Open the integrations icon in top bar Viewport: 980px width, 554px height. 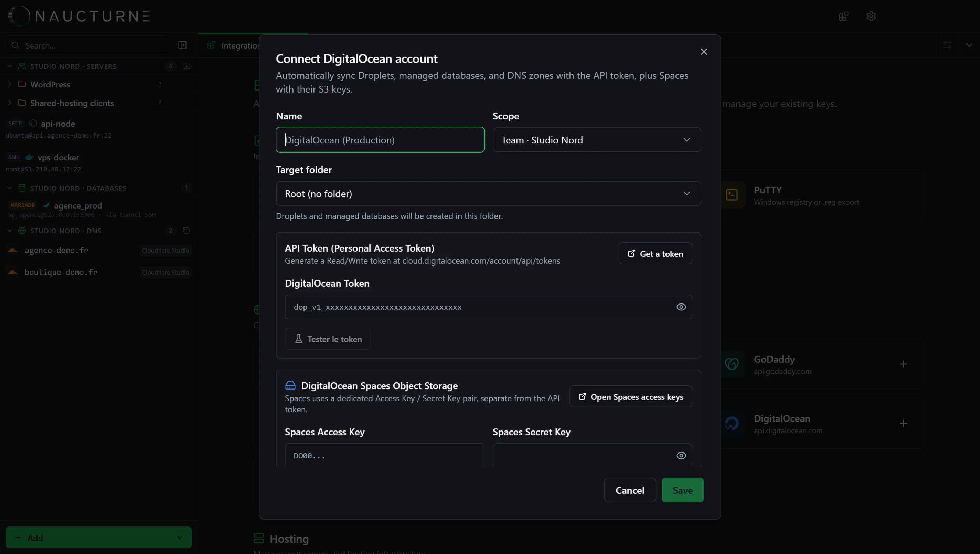coord(843,17)
